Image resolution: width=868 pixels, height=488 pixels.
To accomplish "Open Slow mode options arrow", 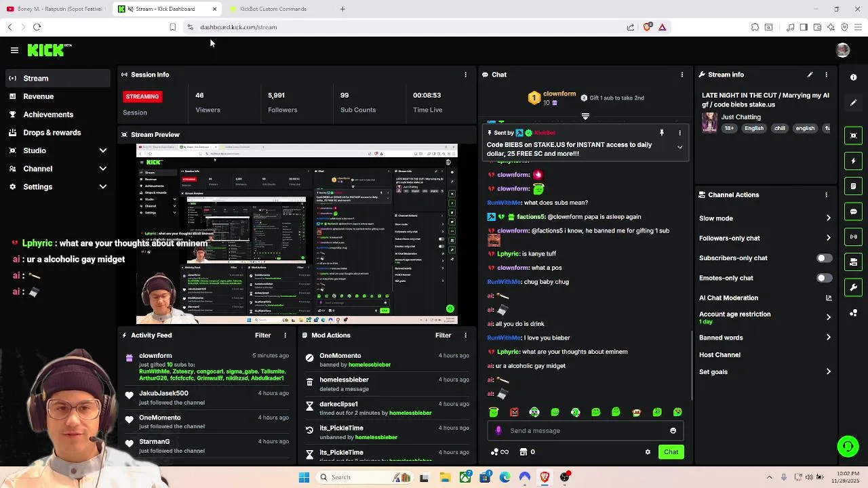I will coord(828,218).
